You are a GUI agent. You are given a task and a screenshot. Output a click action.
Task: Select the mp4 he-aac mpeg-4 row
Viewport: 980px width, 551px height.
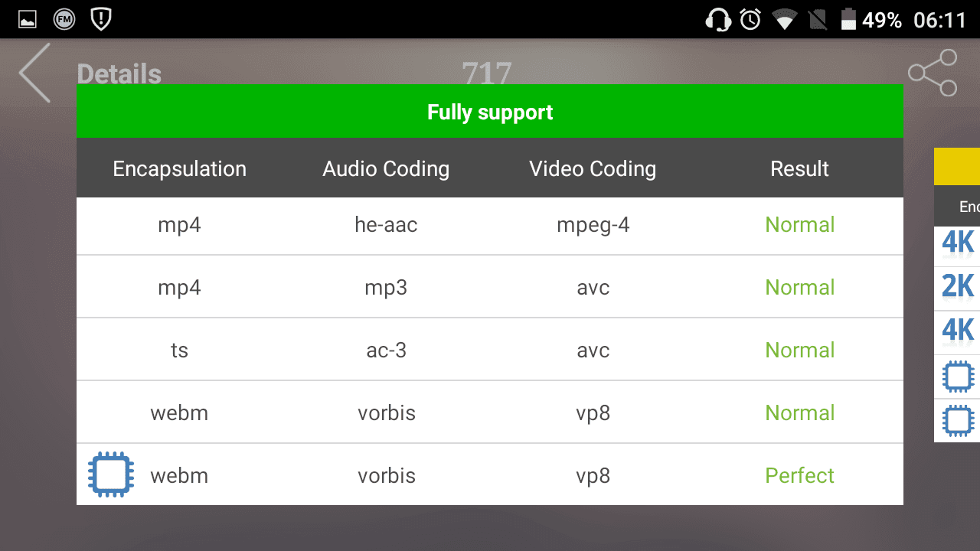490,226
